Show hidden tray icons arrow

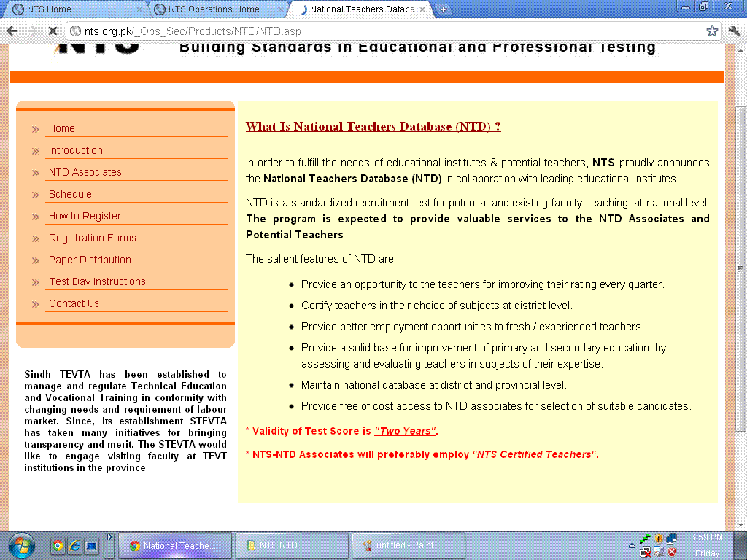[x=632, y=545]
